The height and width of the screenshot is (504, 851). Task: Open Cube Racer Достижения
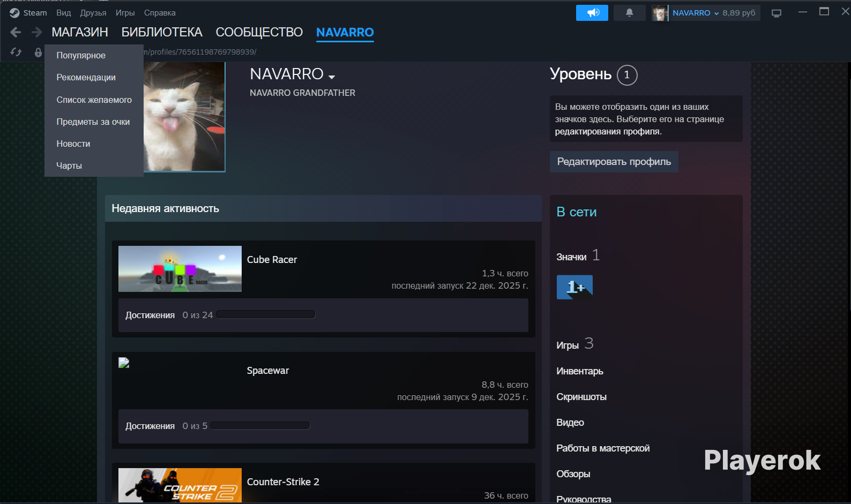click(x=150, y=315)
